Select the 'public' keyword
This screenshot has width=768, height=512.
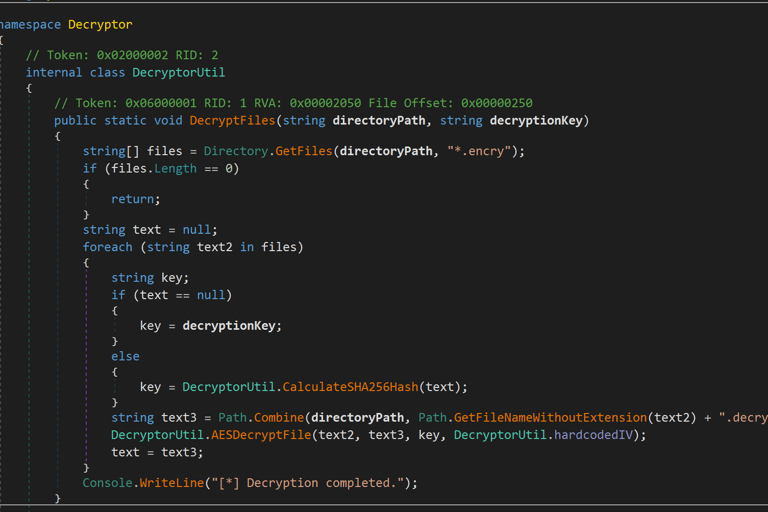point(75,121)
